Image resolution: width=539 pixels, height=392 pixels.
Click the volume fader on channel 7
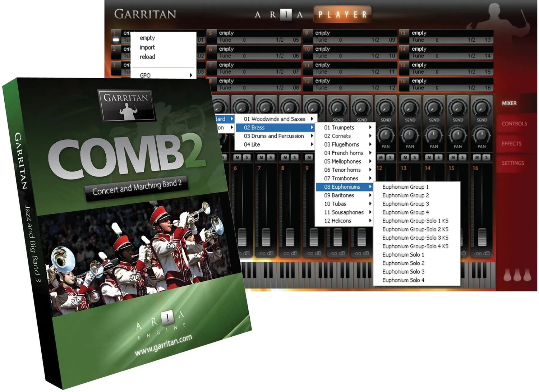[x=266, y=237]
